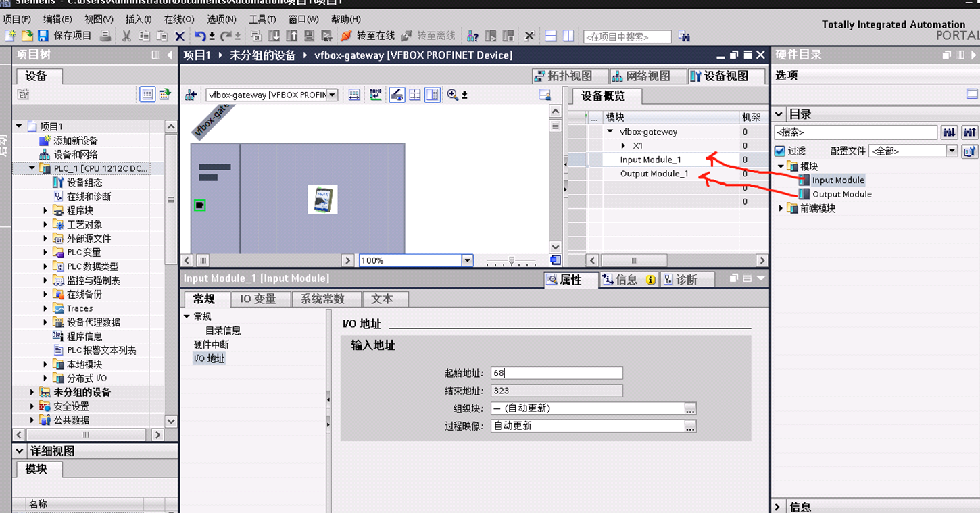Click 转至在线 to go online
The height and width of the screenshot is (513, 980).
(368, 36)
